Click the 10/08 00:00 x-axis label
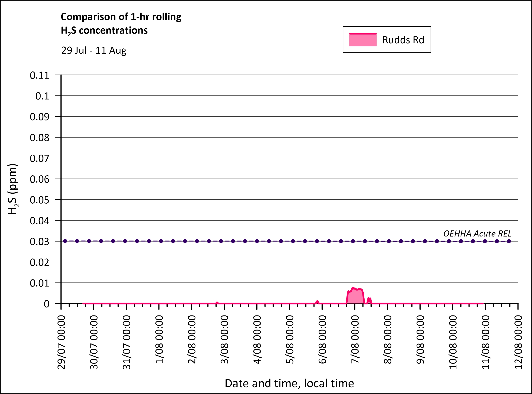Viewport: 532px width, 394px height. pyautogui.click(x=453, y=342)
